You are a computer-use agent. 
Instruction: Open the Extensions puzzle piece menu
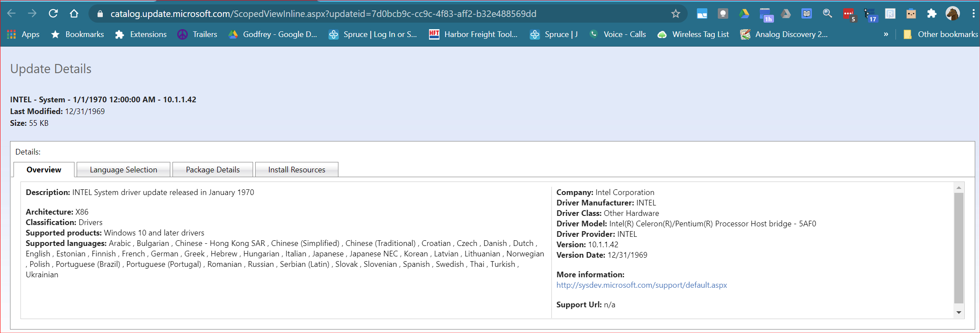(932, 14)
